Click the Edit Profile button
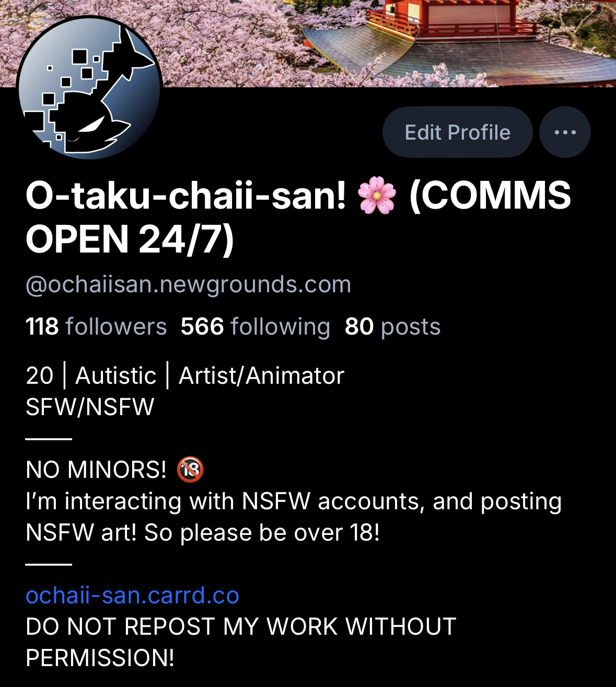Screen dimensions: 616x687 pyautogui.click(x=458, y=132)
